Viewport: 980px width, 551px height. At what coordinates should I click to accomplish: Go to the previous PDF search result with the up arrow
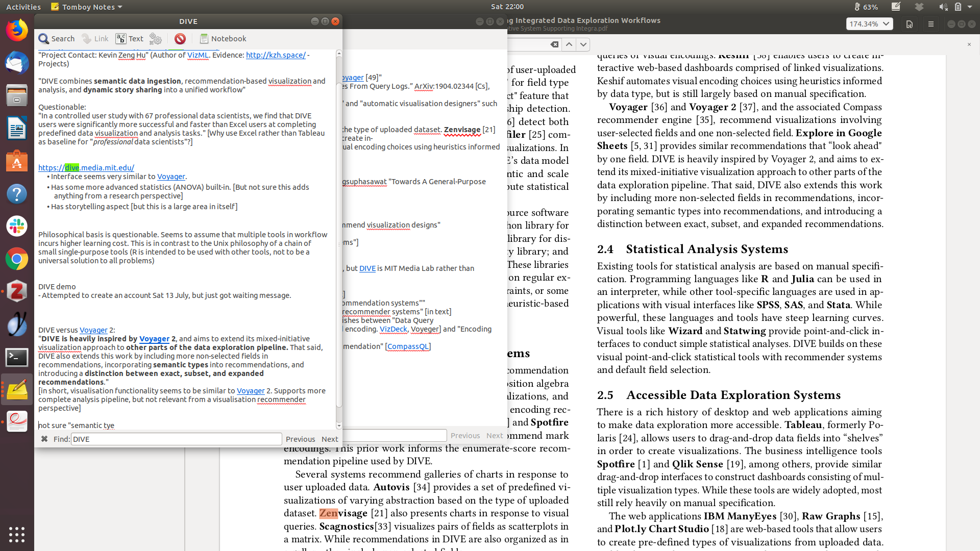point(569,44)
